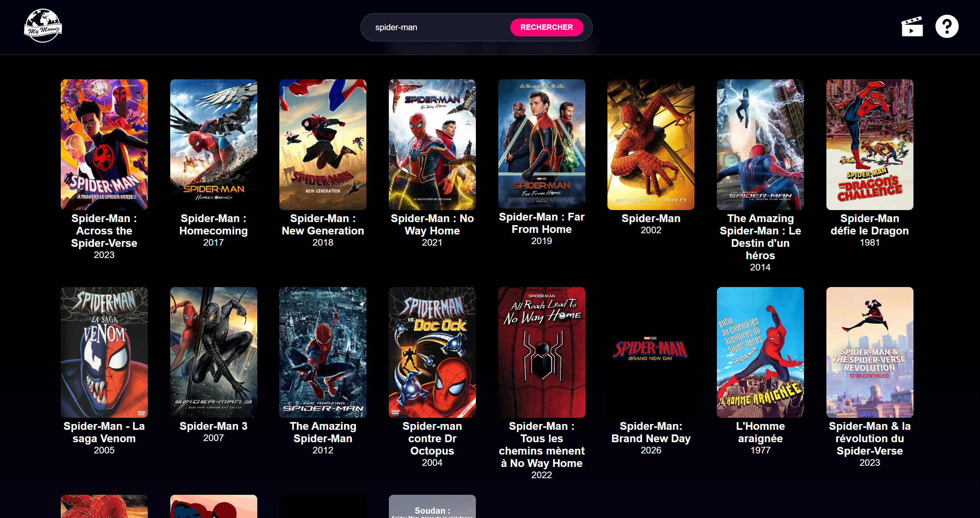Open the clapperboard movies icon
The image size is (980, 518).
[x=912, y=26]
